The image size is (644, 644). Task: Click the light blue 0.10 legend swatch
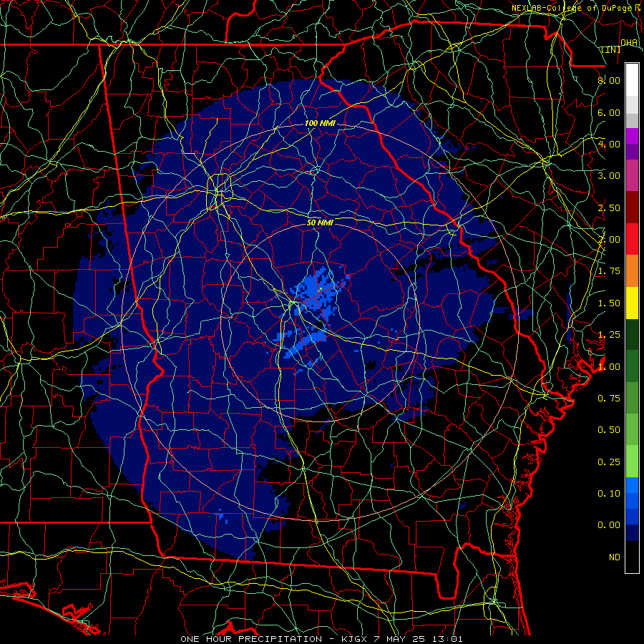(x=632, y=485)
